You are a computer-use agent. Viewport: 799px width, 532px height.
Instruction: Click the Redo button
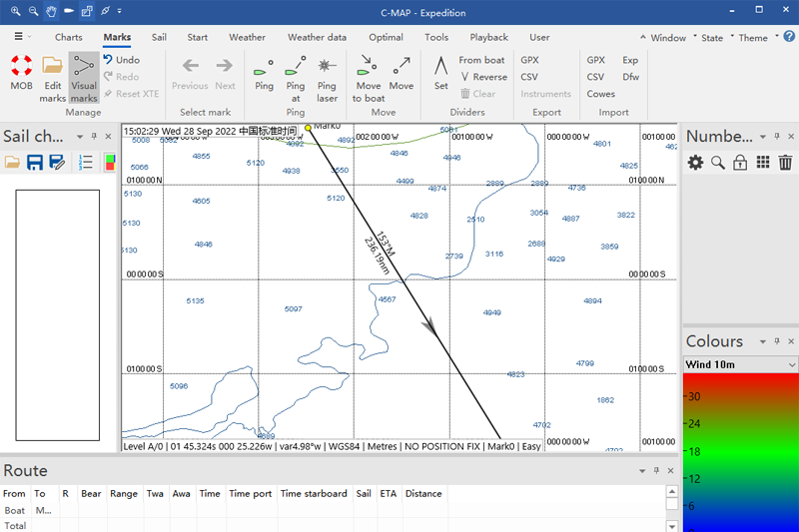(x=121, y=77)
